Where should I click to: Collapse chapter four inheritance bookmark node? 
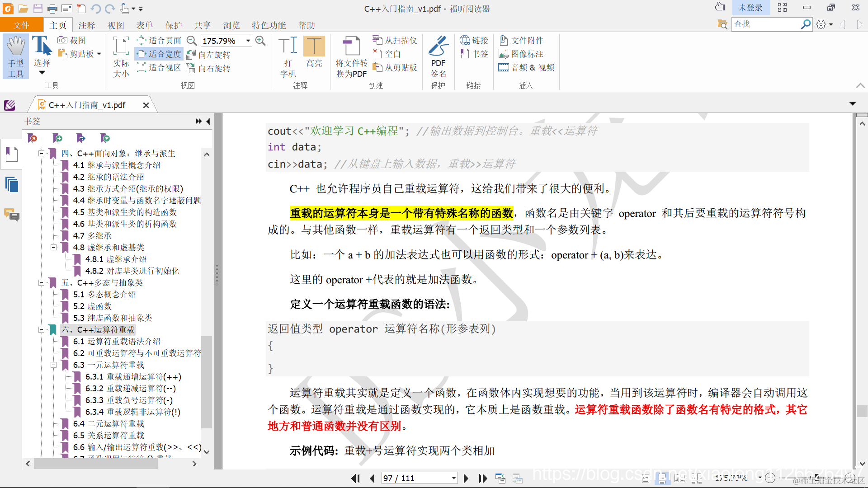tap(41, 154)
